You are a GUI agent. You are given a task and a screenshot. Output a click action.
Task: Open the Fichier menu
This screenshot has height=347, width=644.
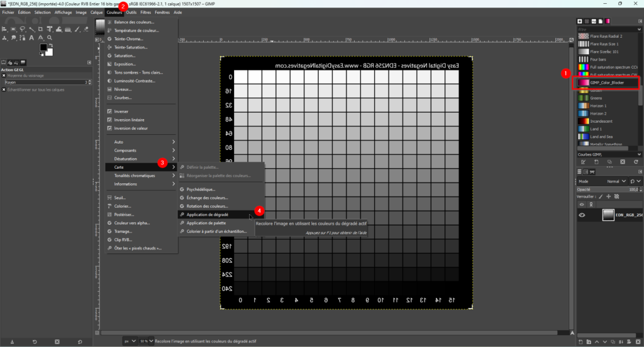coord(8,13)
